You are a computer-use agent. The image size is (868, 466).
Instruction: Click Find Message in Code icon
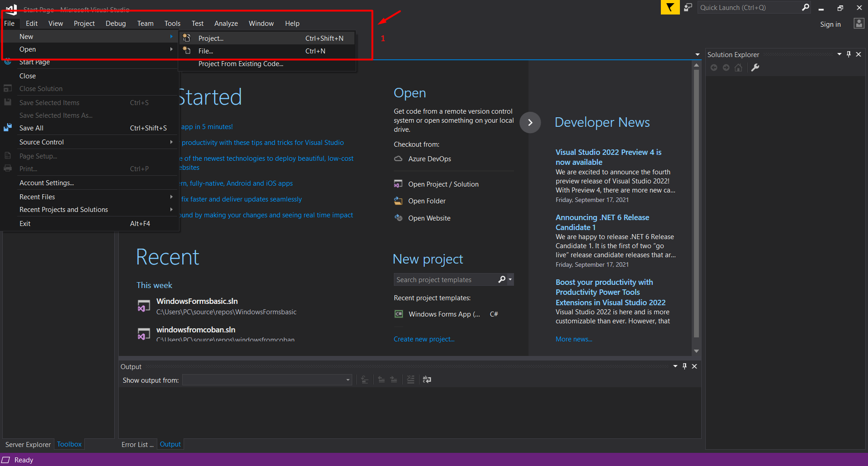click(365, 380)
